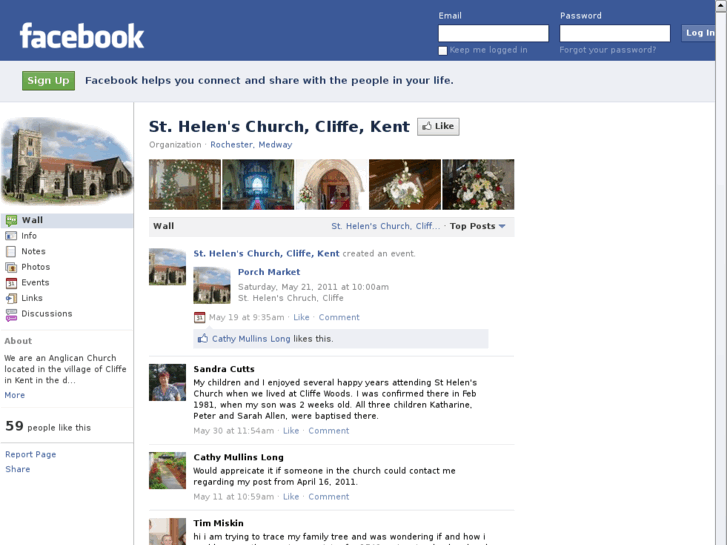Click the Notes sidebar icon

(11, 251)
